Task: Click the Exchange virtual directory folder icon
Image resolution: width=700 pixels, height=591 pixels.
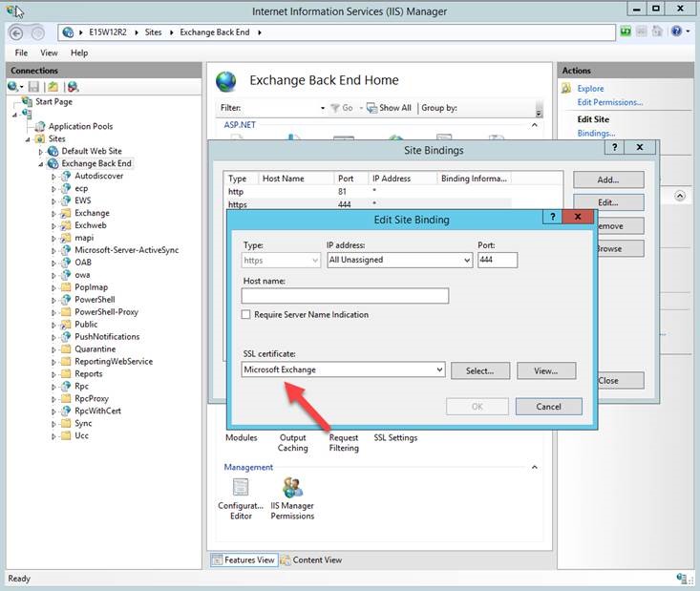Action: tap(66, 213)
